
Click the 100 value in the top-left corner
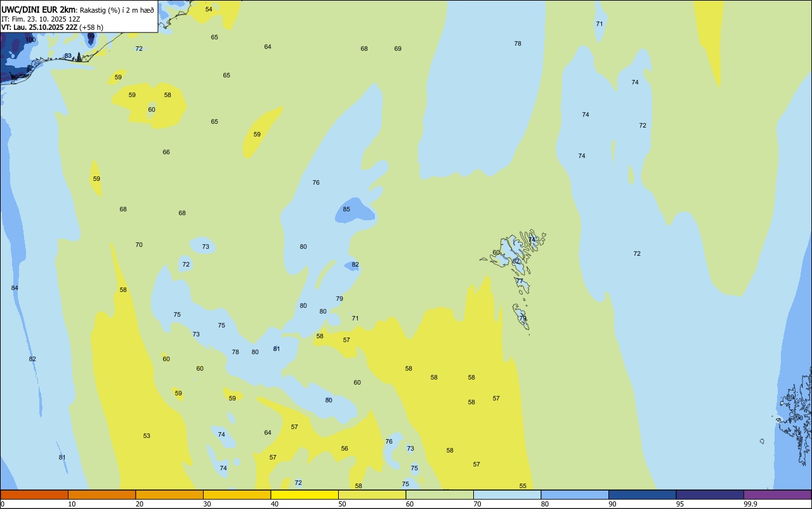[30, 40]
